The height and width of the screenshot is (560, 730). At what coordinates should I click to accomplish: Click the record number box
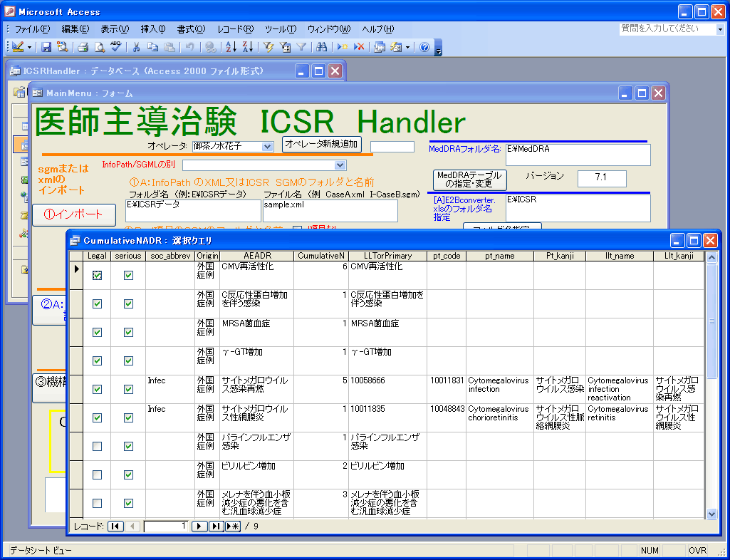tap(166, 526)
